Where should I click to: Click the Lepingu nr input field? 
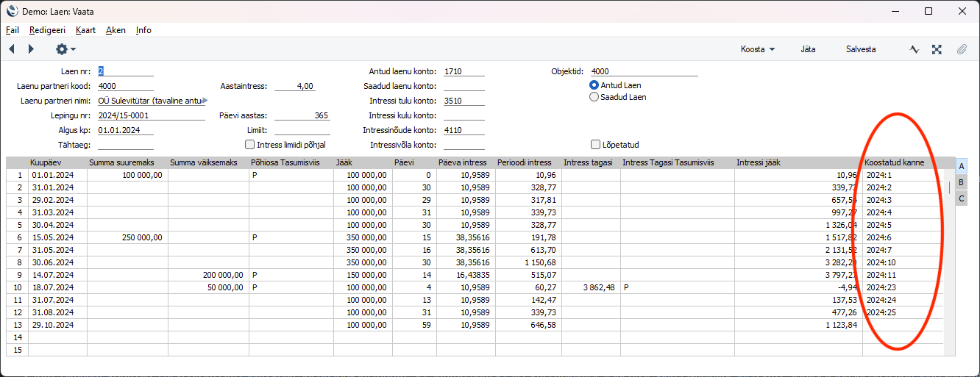151,115
